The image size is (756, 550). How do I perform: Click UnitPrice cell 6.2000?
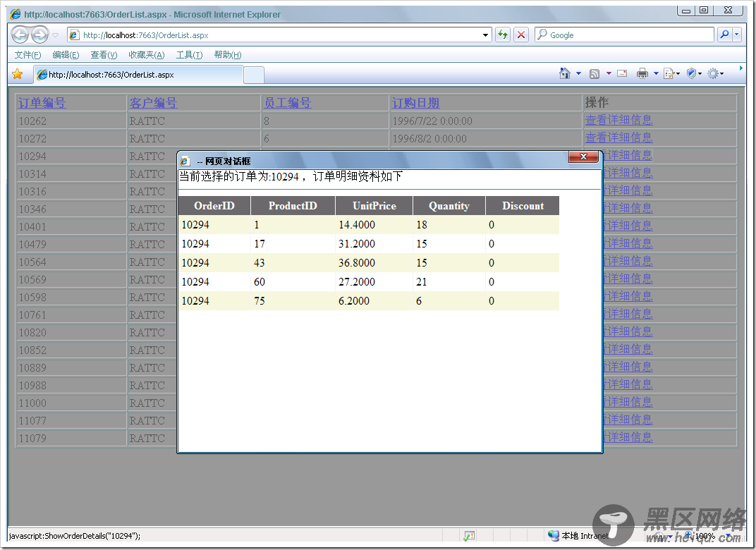pyautogui.click(x=374, y=301)
